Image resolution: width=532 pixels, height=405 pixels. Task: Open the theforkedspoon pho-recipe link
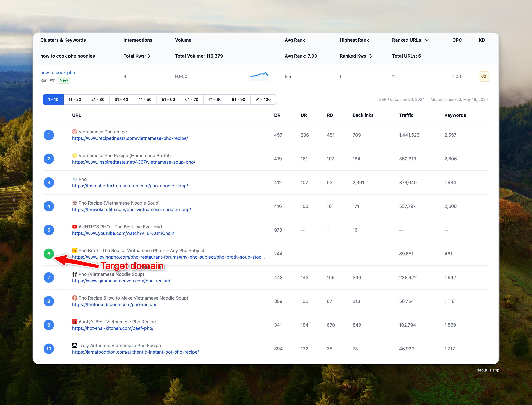point(114,304)
